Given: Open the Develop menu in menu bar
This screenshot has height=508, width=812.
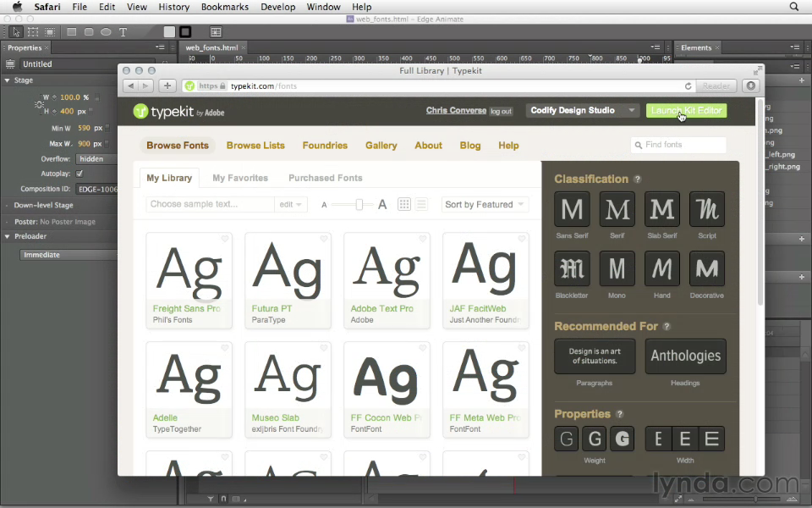Looking at the screenshot, I should [x=278, y=7].
